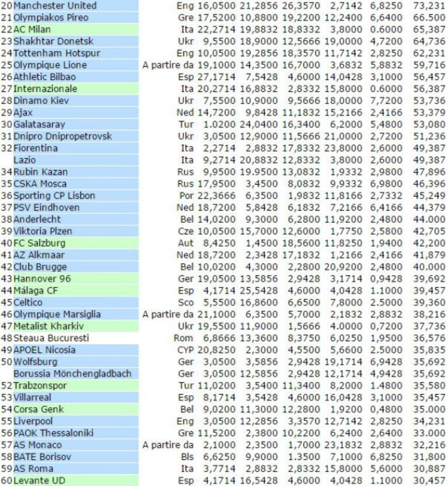Click the Shakhtar Donetsk team name
Image resolution: width=448 pixels, height=486 pixels.
coord(53,41)
